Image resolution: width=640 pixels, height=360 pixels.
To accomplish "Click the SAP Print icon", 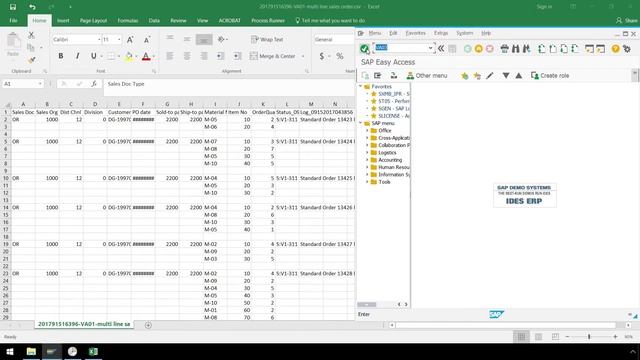I will point(504,49).
